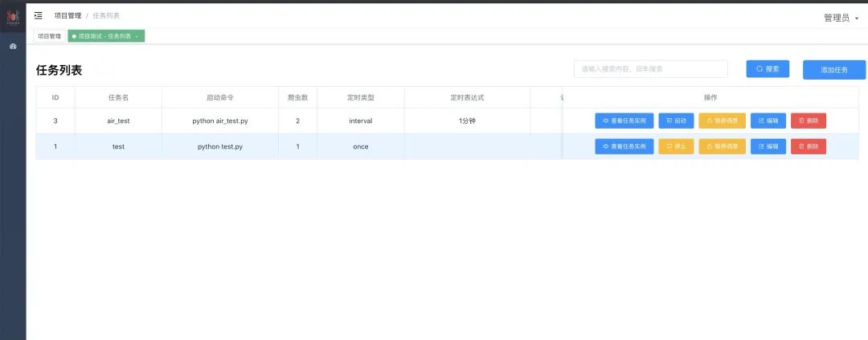
Task: Delete the test task
Action: pos(808,146)
